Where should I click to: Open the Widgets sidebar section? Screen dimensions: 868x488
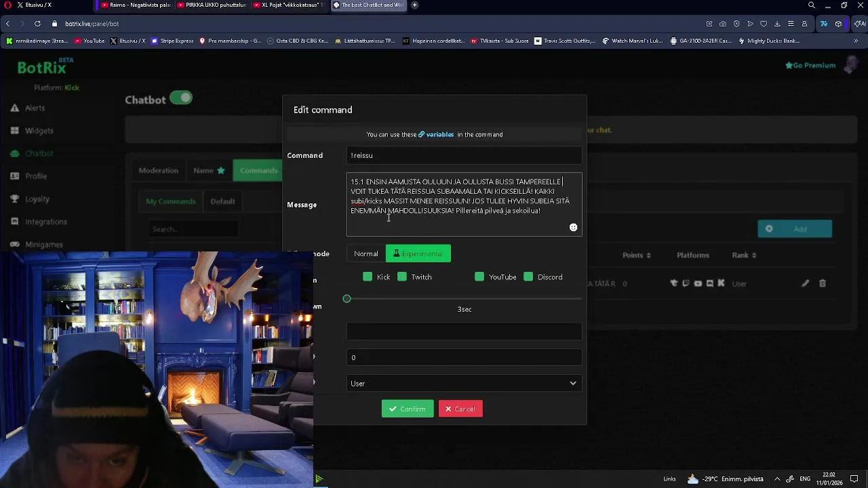coord(32,131)
